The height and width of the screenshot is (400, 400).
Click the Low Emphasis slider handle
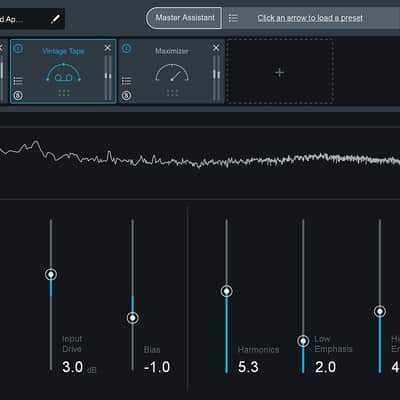click(303, 341)
